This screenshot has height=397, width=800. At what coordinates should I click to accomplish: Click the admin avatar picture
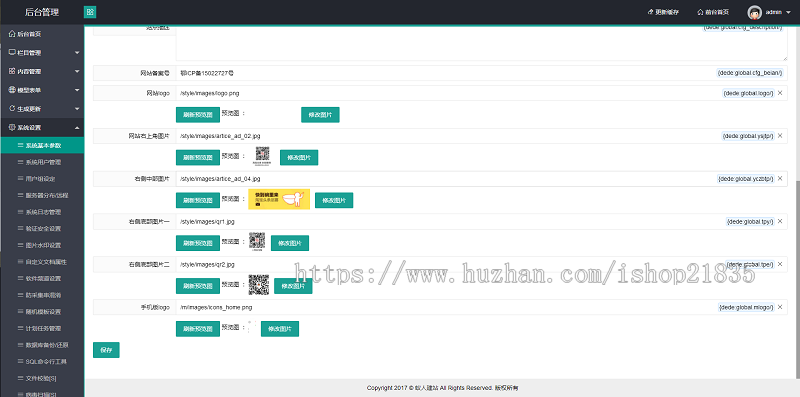point(755,12)
